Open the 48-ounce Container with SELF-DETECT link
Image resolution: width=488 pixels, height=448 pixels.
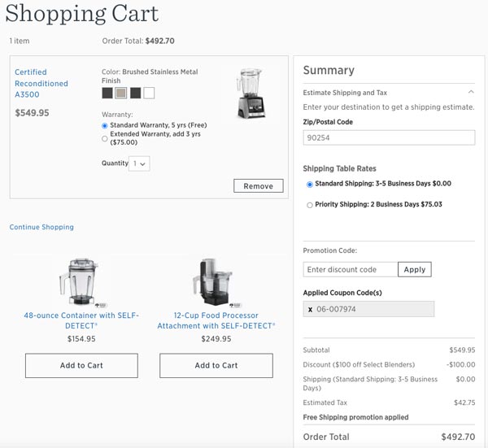pyautogui.click(x=81, y=320)
